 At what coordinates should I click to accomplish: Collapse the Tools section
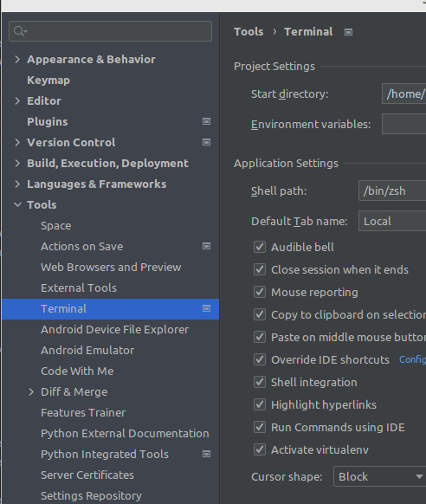coord(17,204)
